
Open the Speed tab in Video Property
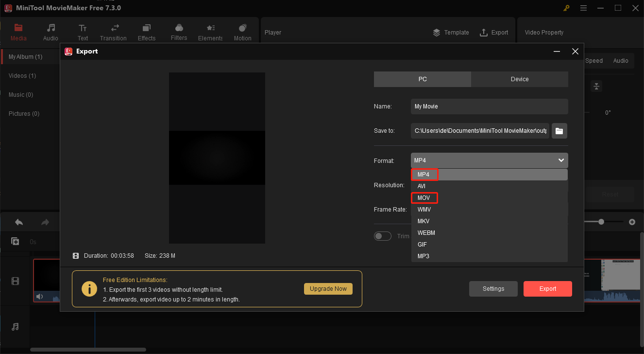coord(594,61)
